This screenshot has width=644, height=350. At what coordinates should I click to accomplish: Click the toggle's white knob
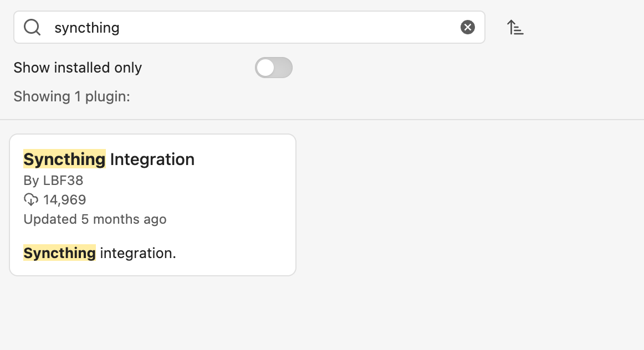point(266,68)
